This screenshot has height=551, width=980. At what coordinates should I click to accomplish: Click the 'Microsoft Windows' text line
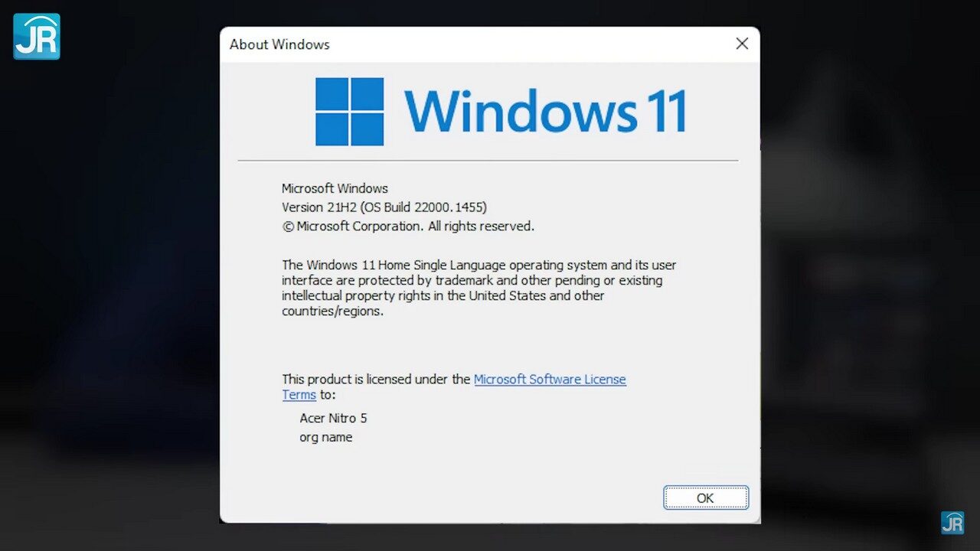pyautogui.click(x=335, y=188)
